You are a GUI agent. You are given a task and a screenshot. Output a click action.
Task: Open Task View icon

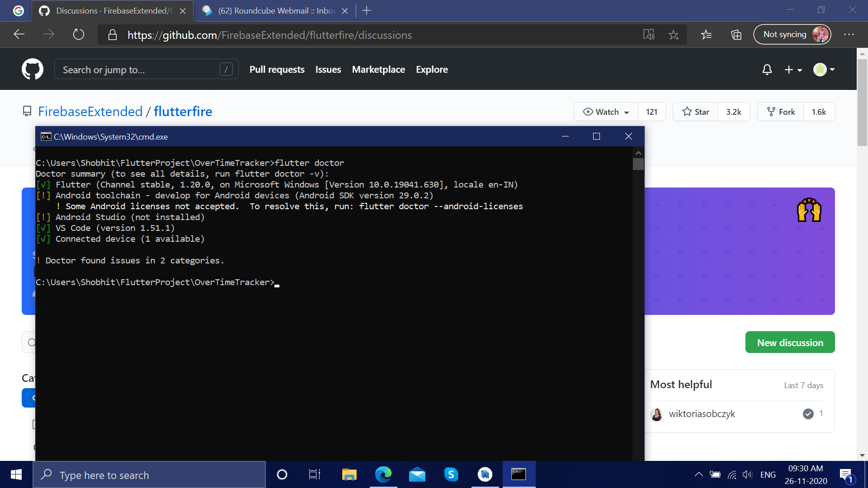pyautogui.click(x=315, y=474)
